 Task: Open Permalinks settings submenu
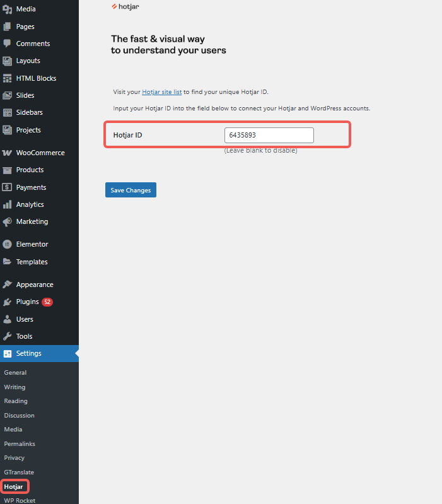(20, 444)
